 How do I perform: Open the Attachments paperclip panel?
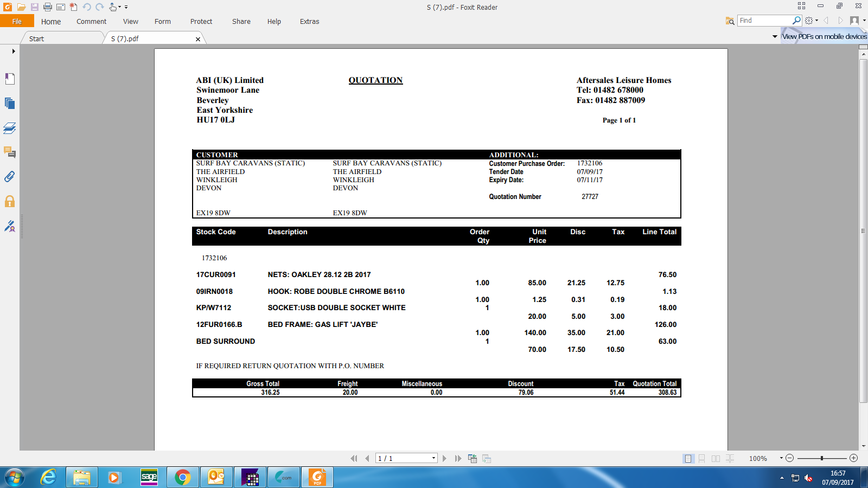tap(10, 177)
